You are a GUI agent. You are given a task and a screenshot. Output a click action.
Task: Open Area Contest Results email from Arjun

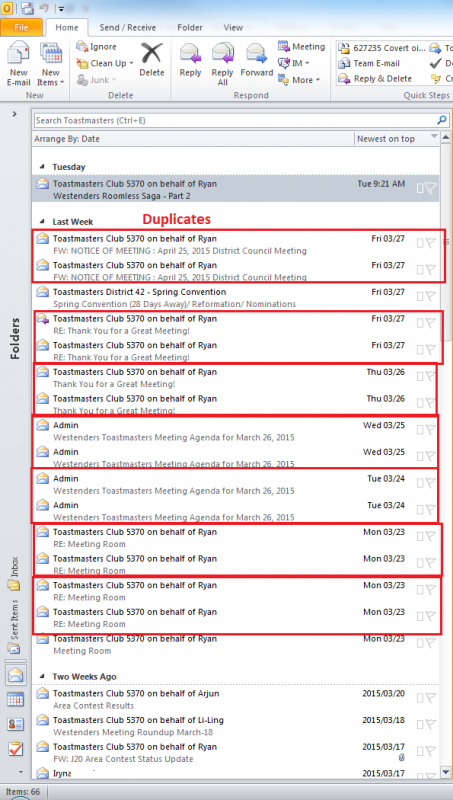[x=235, y=699]
